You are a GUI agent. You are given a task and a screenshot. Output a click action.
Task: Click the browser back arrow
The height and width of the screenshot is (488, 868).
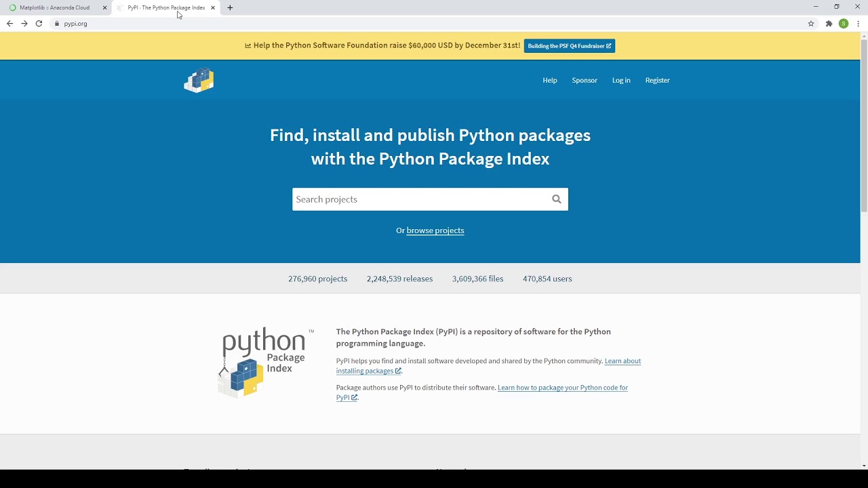(x=9, y=24)
